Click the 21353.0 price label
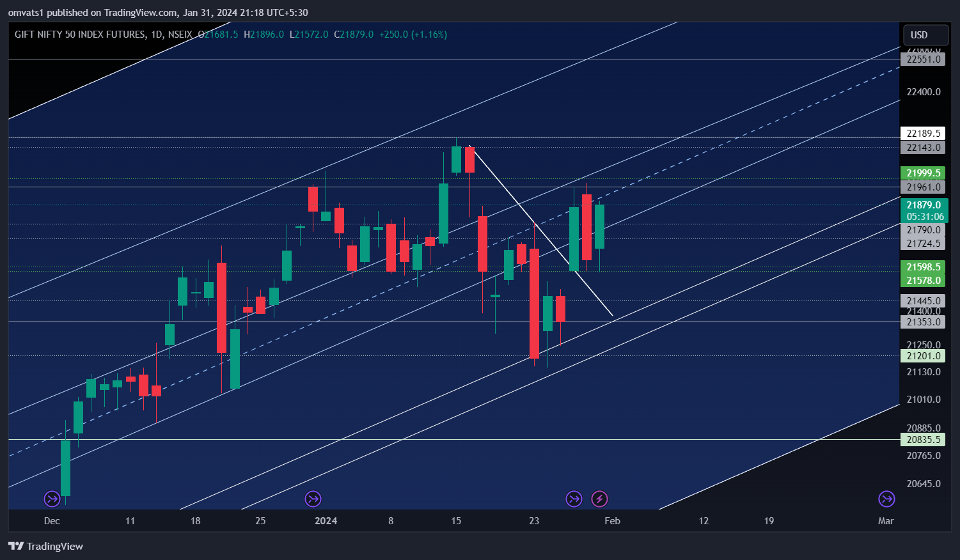 tap(924, 322)
